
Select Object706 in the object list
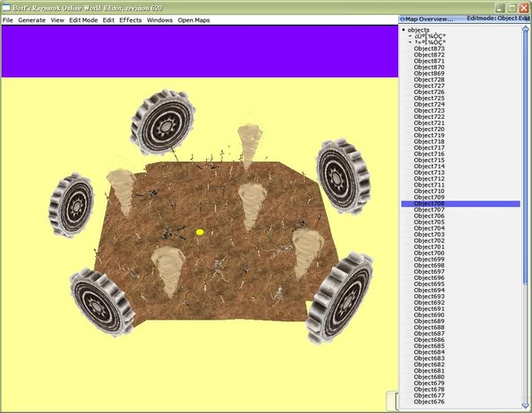(x=429, y=216)
